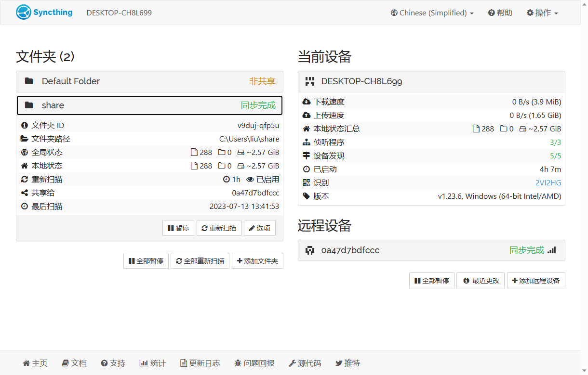
Task: Click 全部重新扫描 button
Action: coord(200,261)
